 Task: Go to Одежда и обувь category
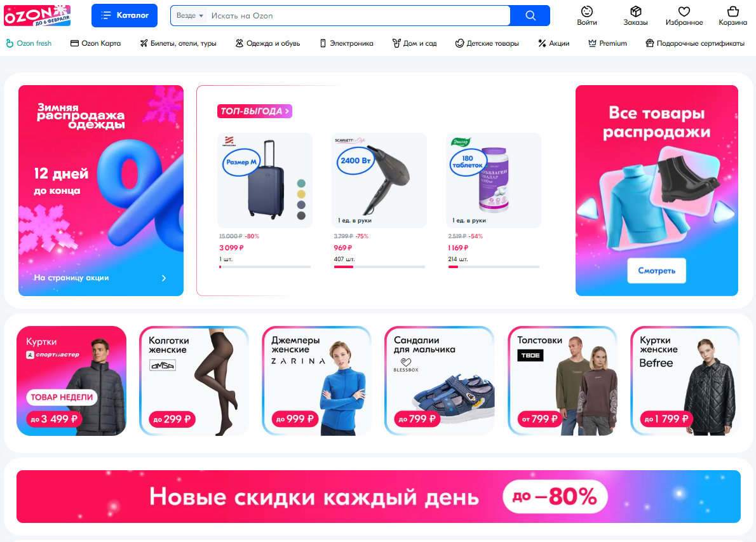(267, 43)
